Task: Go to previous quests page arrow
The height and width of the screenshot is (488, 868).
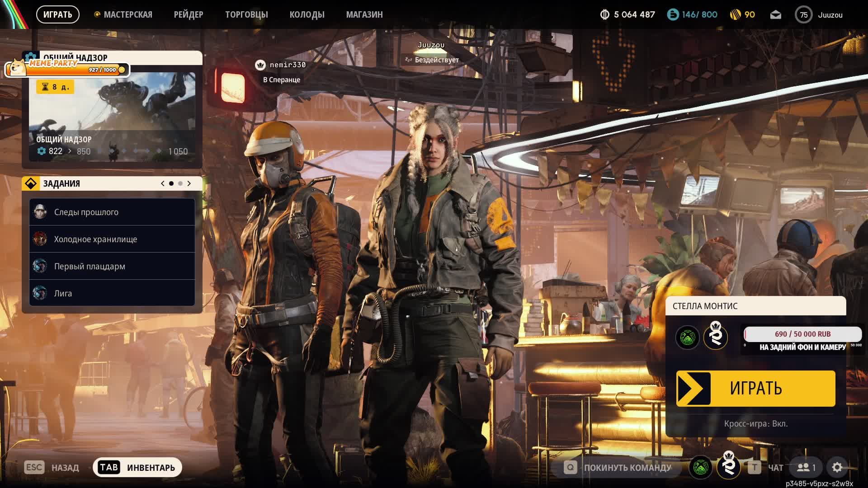Action: pos(163,183)
